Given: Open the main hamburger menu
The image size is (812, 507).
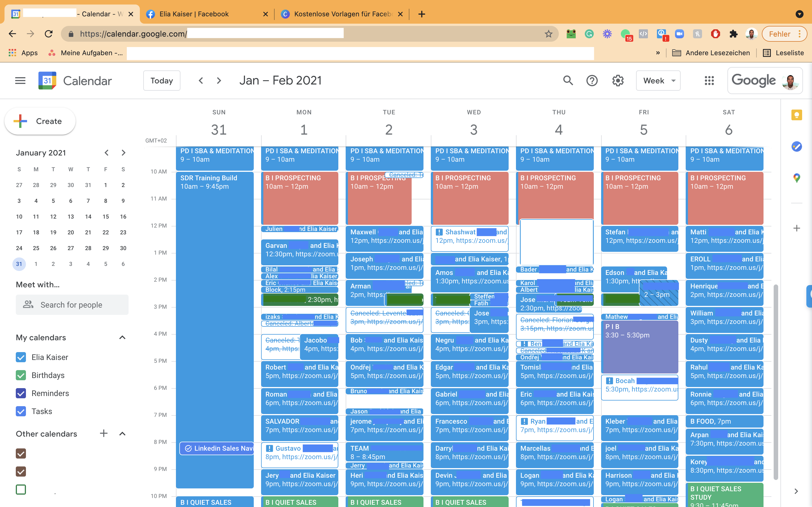Looking at the screenshot, I should point(20,81).
